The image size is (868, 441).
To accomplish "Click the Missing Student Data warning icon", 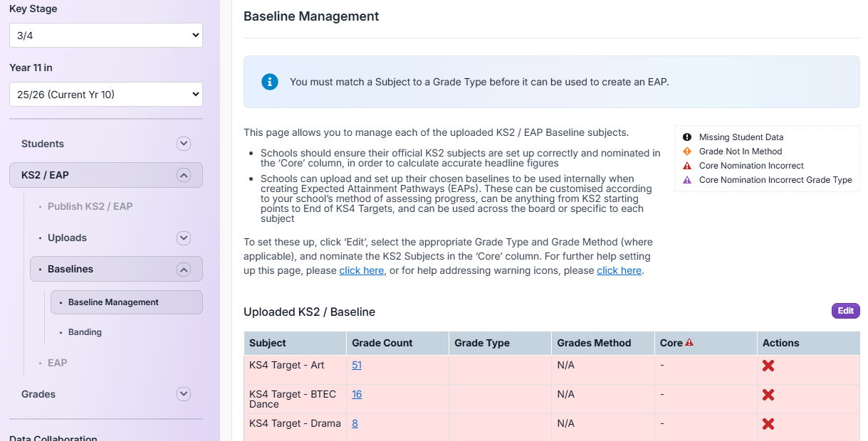I will coord(686,137).
